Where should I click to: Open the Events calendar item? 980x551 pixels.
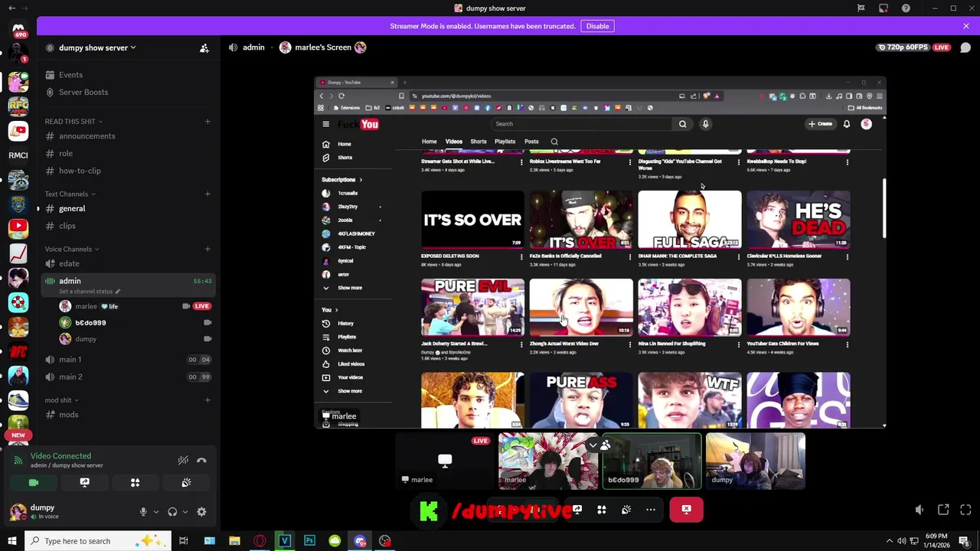(70, 75)
